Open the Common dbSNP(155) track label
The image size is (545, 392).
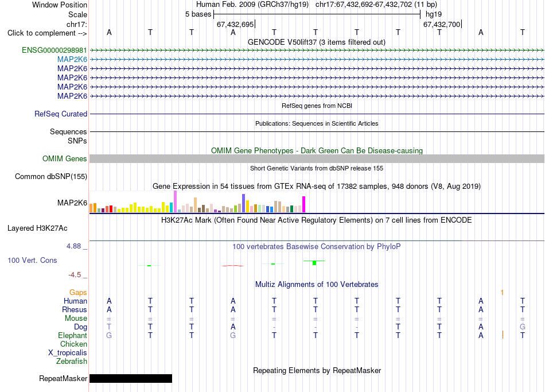tap(51, 176)
